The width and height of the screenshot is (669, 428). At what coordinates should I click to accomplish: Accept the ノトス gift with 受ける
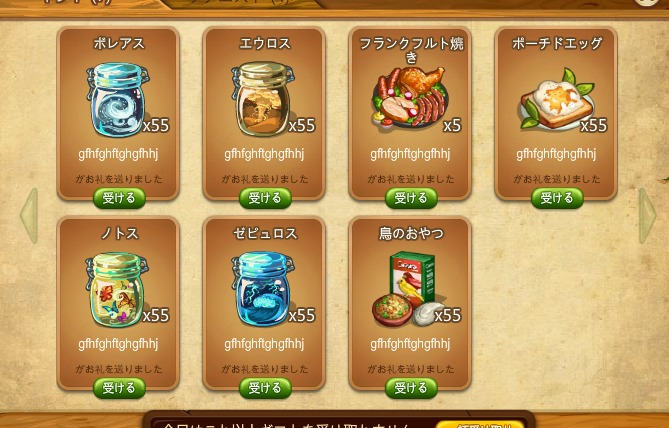[119, 388]
